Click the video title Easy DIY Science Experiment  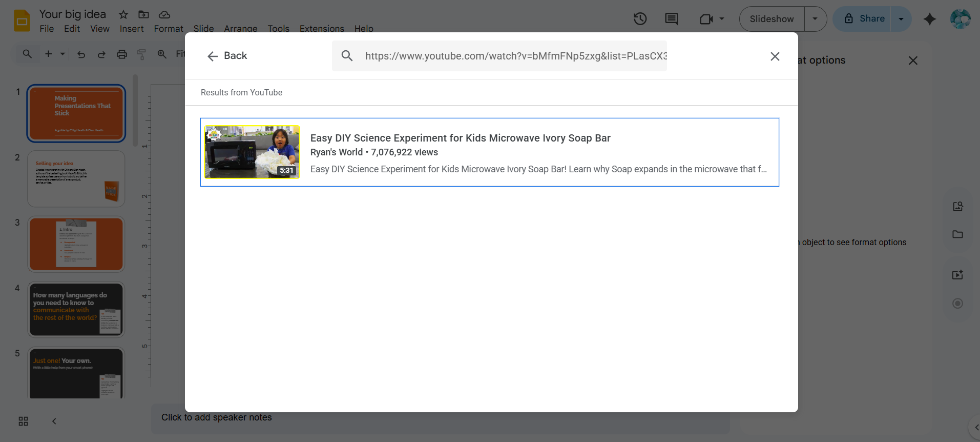[x=460, y=138]
